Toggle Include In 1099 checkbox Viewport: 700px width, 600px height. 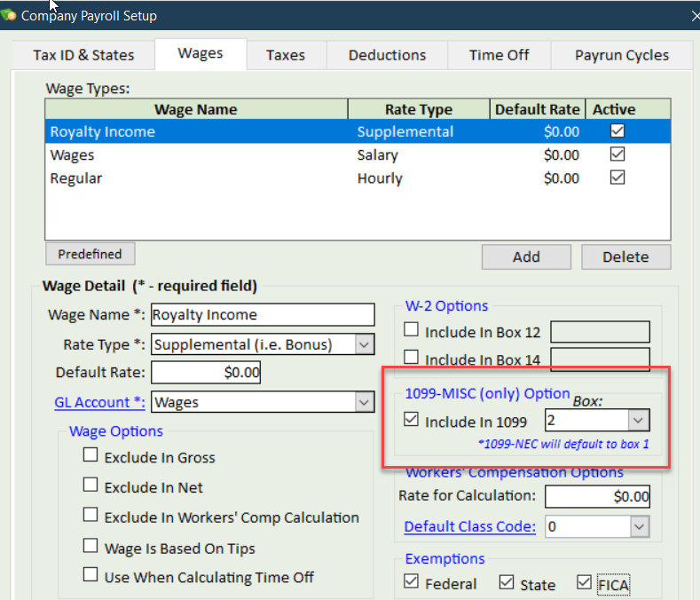[x=412, y=421]
